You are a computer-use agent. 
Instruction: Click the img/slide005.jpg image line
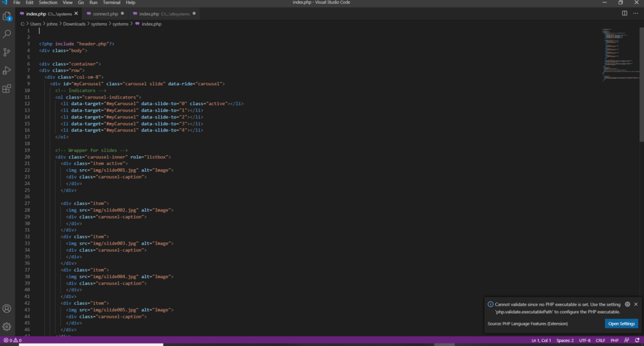coord(120,310)
